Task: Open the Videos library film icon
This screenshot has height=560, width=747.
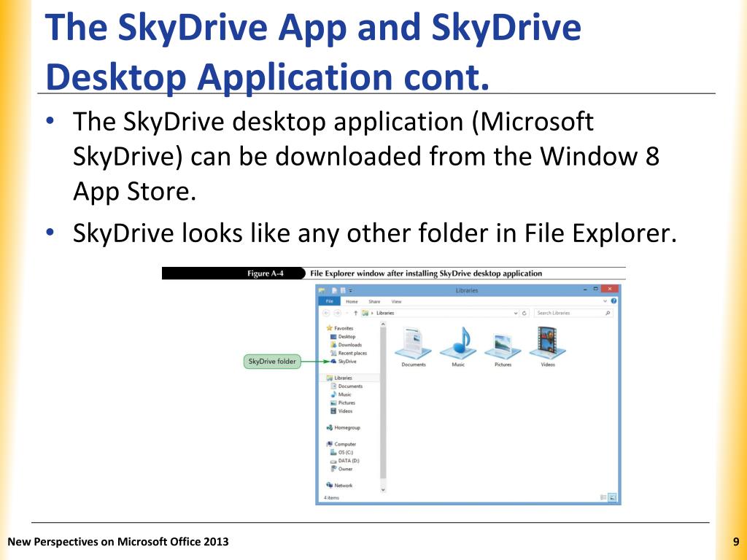Action: click(547, 343)
